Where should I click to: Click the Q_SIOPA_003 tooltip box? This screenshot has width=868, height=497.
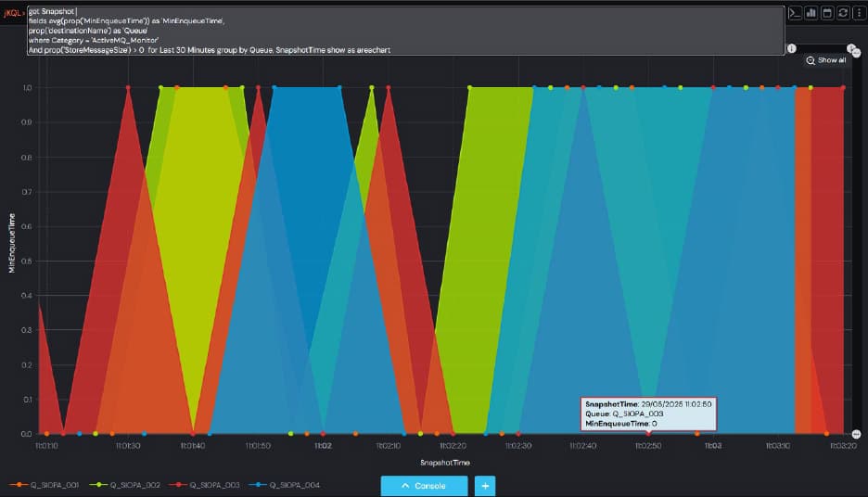pyautogui.click(x=648, y=414)
